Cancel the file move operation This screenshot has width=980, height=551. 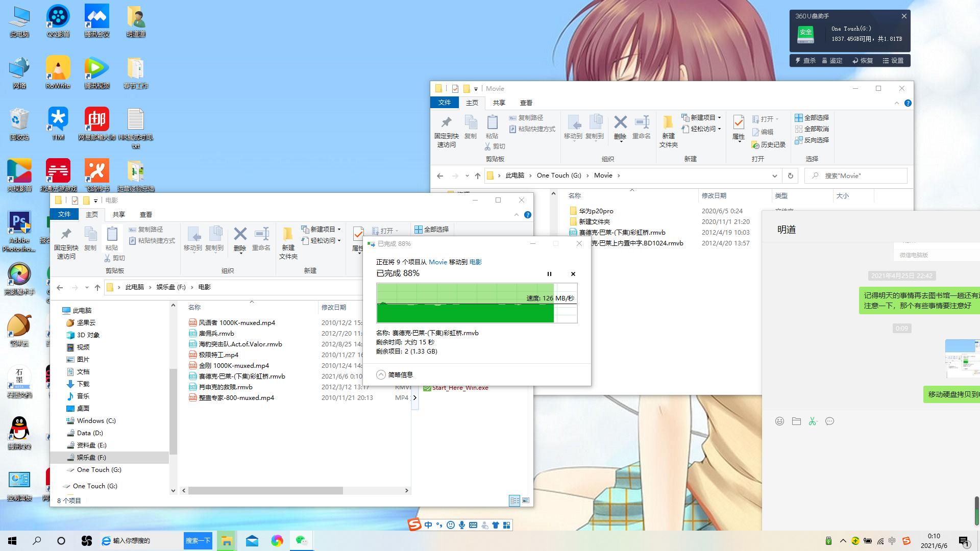coord(573,274)
